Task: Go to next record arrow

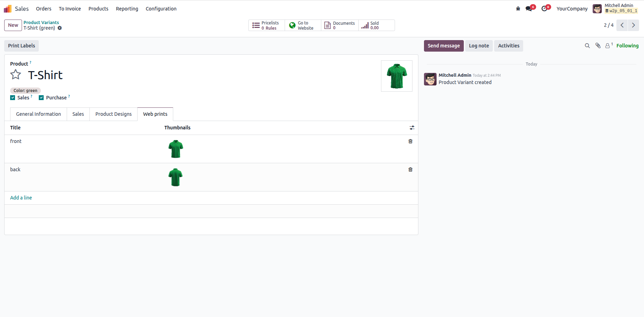Action: [x=634, y=25]
